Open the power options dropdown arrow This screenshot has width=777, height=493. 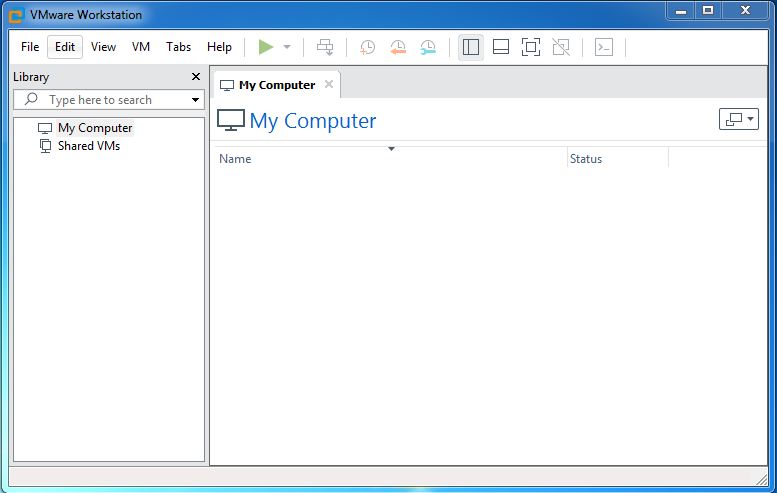pos(287,47)
